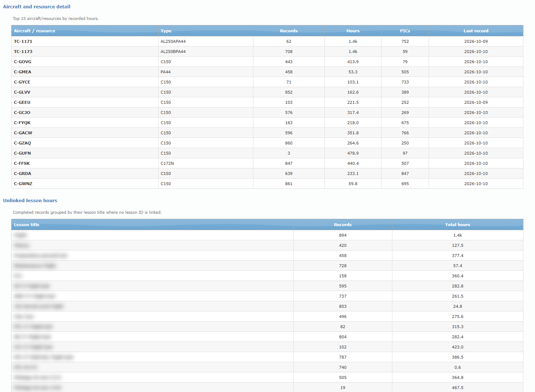Select the "Total hours" column header
The height and width of the screenshot is (392, 535).
[458, 225]
